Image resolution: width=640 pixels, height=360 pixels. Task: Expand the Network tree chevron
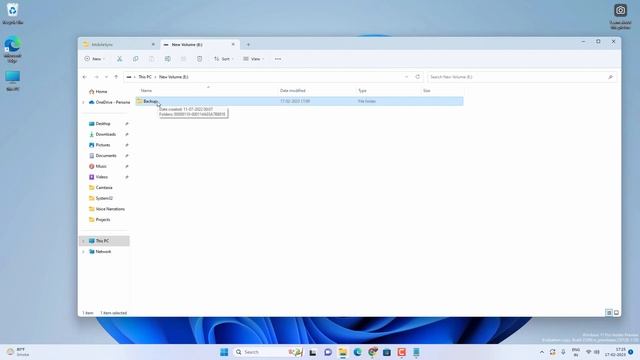tap(83, 251)
